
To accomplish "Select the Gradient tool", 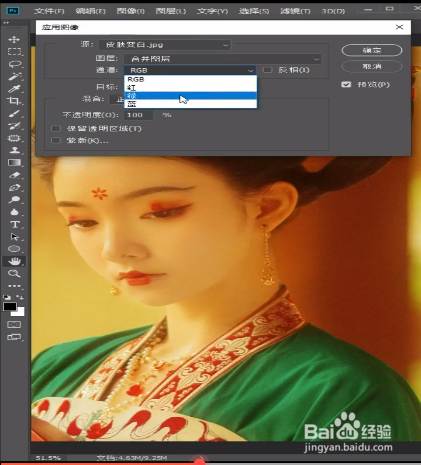I will (x=14, y=163).
